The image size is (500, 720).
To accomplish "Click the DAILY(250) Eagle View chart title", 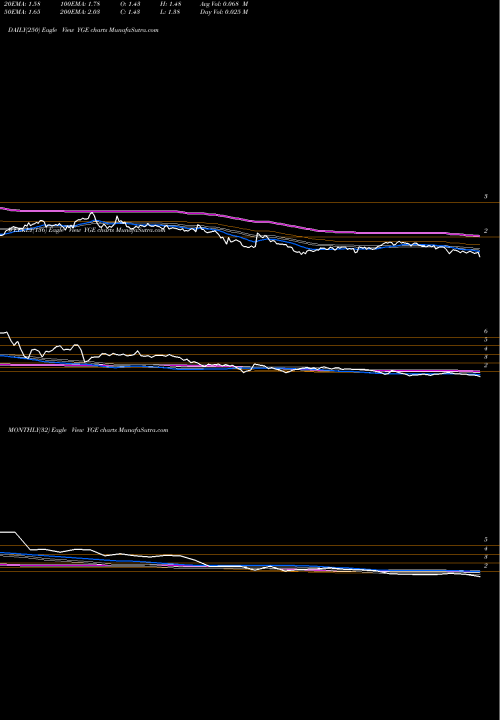I will 83,30.
